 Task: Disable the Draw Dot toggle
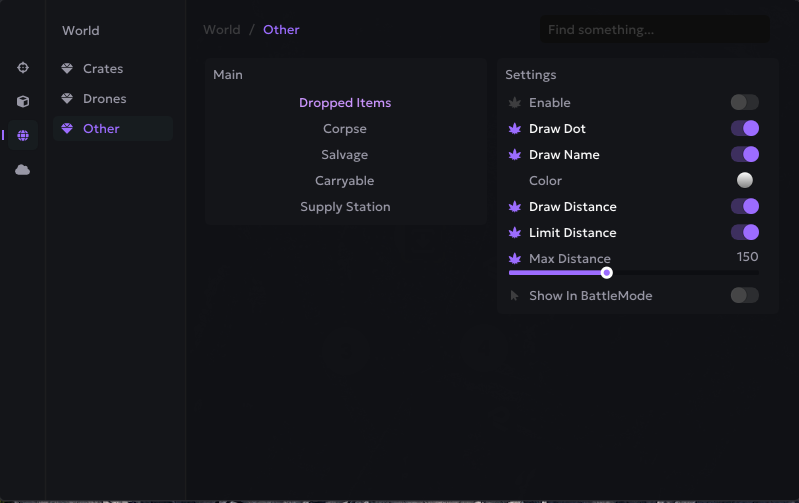pos(744,128)
